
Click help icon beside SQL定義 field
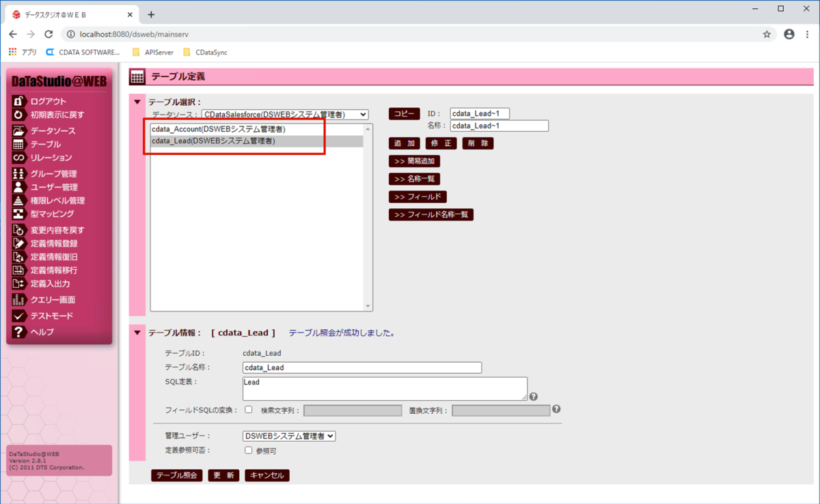point(534,396)
